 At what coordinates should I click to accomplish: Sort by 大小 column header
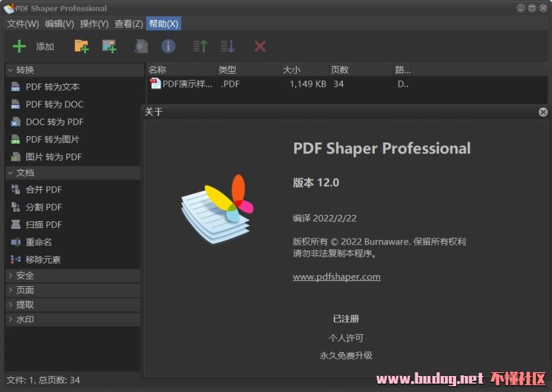(306, 70)
